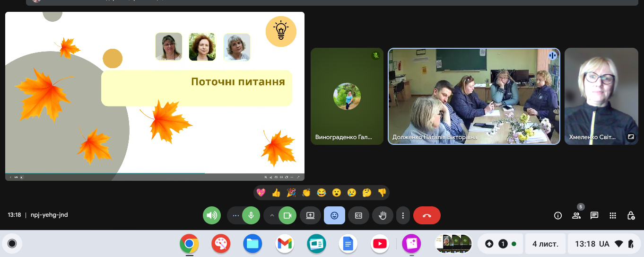Raise your hand in the meeting
Image resolution: width=644 pixels, height=257 pixels.
tap(383, 215)
